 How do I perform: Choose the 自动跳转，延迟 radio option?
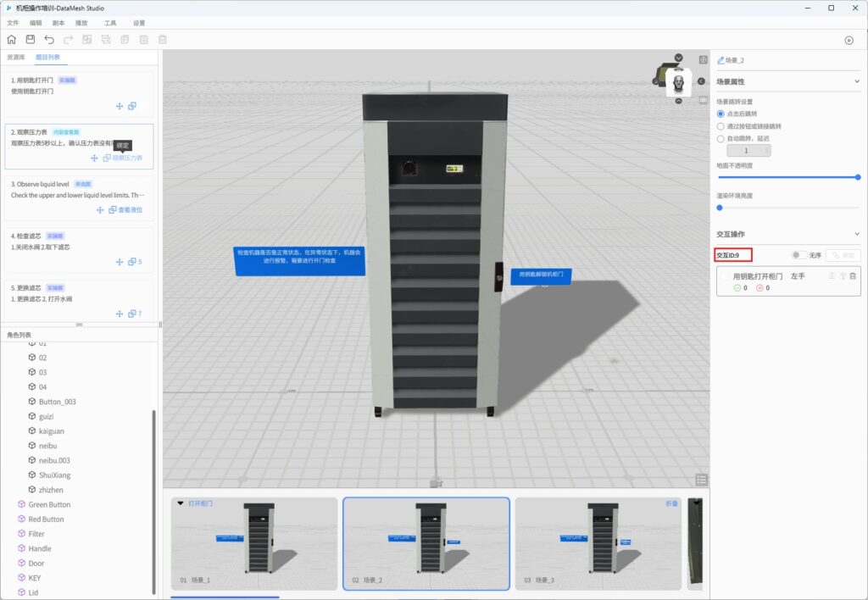pos(721,138)
